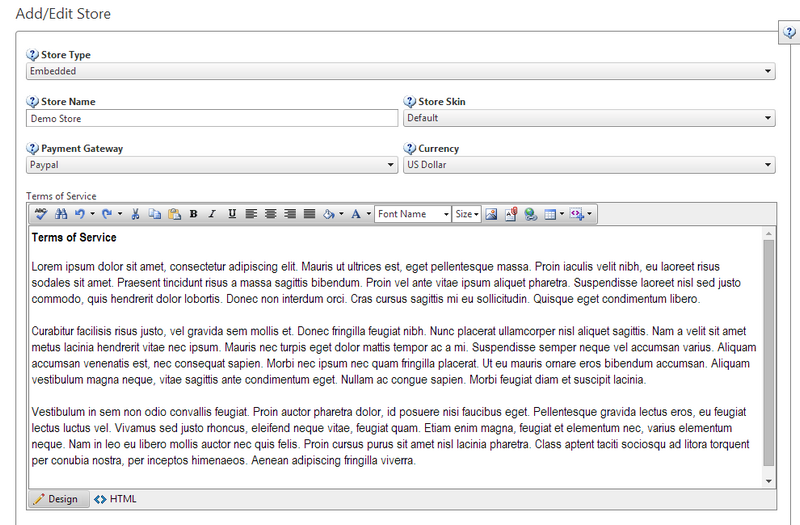The image size is (800, 525).
Task: Open the Currency dropdown
Action: pos(589,165)
